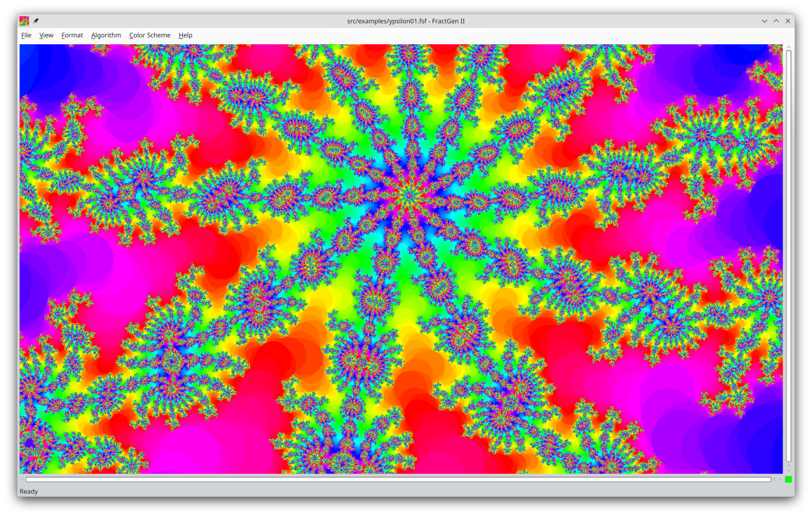
Task: Click up arrow at top of vertical scrollbar
Action: [789, 48]
